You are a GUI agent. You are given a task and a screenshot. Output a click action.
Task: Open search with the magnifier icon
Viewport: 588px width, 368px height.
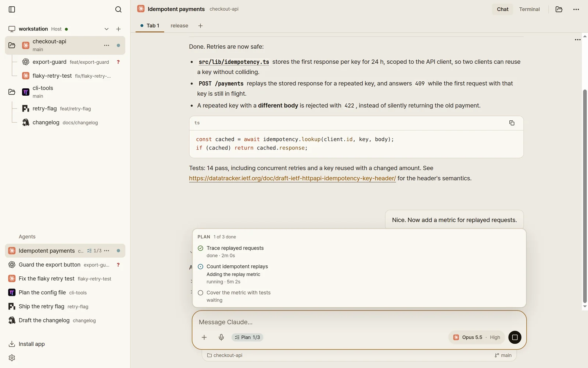(x=118, y=9)
